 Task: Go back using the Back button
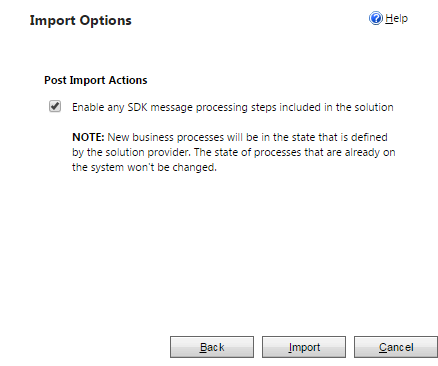click(212, 347)
